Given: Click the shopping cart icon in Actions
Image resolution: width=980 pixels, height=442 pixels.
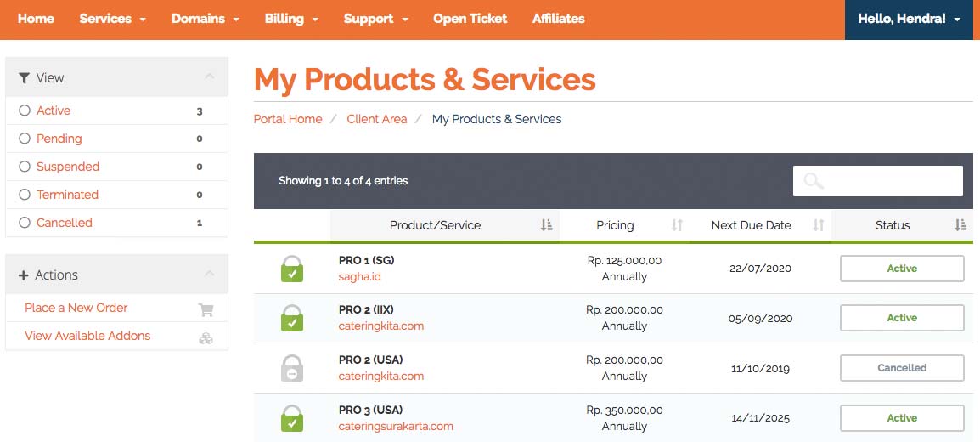Looking at the screenshot, I should 206,309.
